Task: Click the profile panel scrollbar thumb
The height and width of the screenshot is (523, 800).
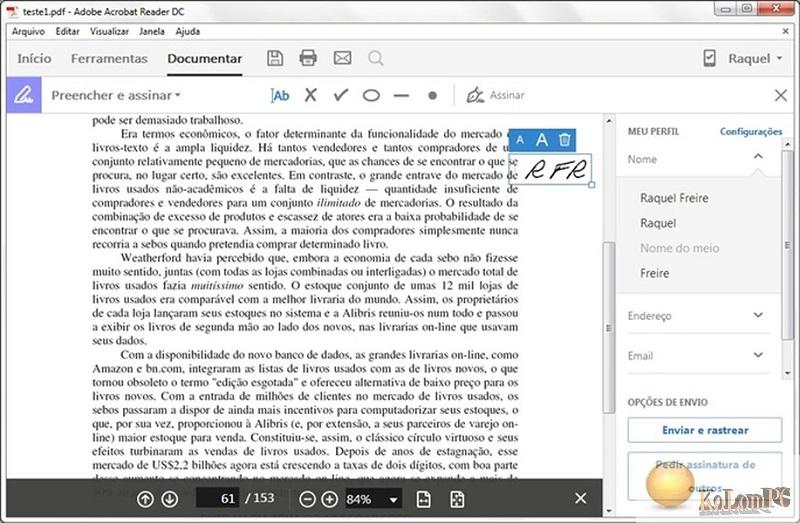Action: (787, 245)
